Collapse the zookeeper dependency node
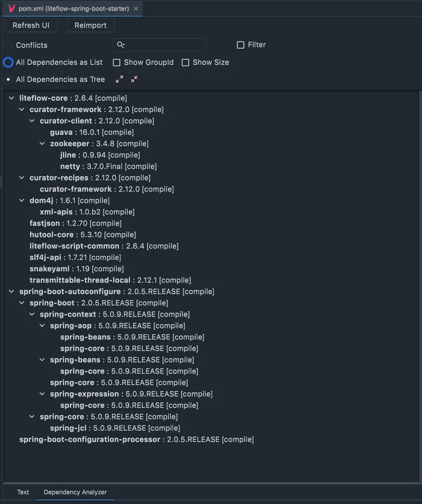 tap(42, 143)
